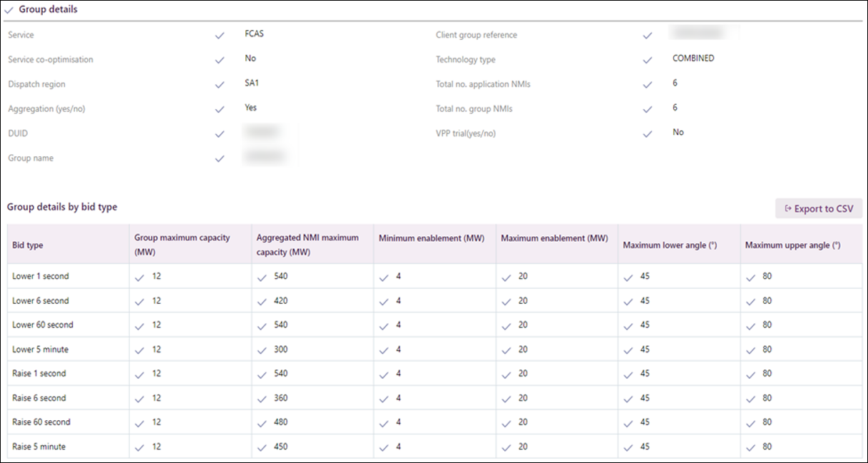Click checkmark beside Client group reference
The image size is (868, 463).
[x=647, y=35]
